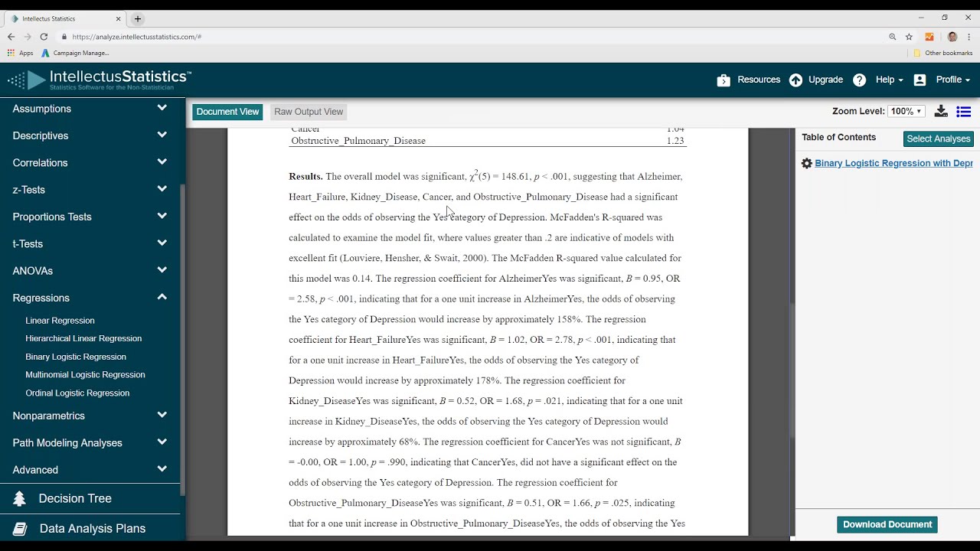Image resolution: width=980 pixels, height=551 pixels.
Task: Click the Decision Tree icon
Action: (20, 499)
